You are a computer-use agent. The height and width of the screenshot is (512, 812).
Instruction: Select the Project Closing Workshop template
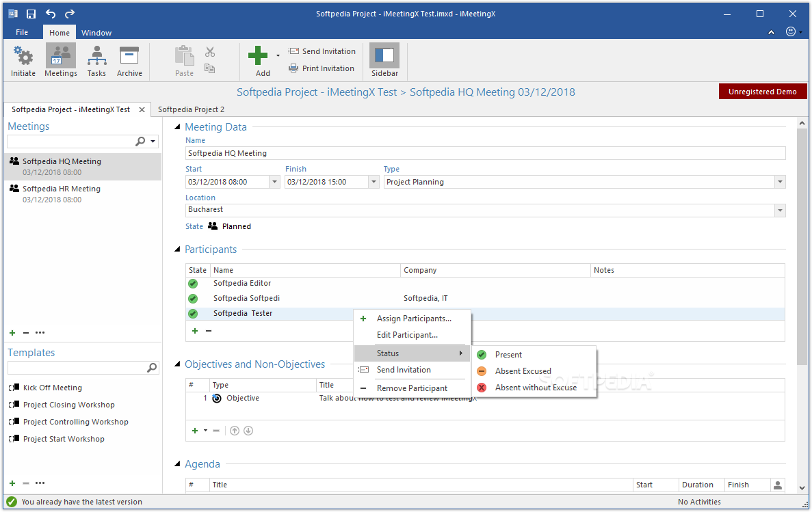point(68,405)
